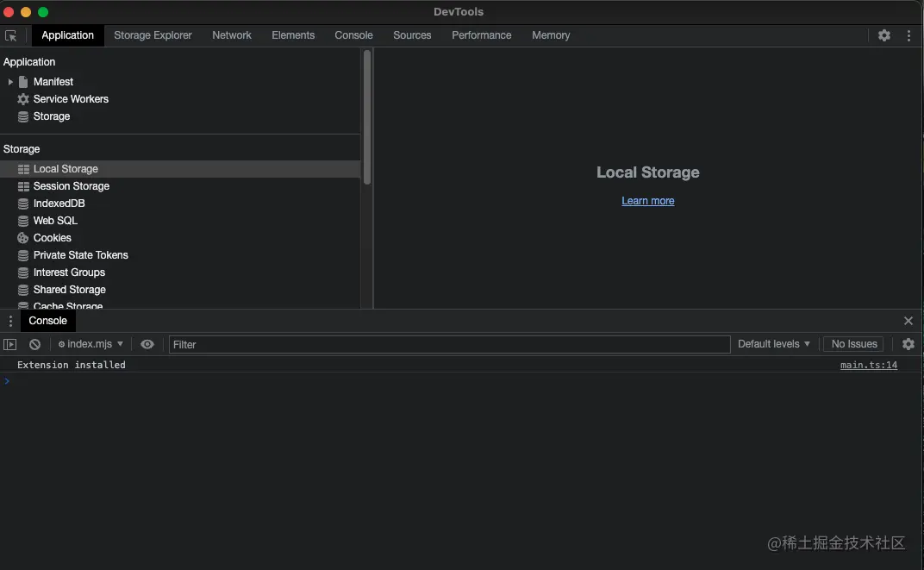Close the console drawer with X
924x570 pixels.
click(x=908, y=321)
